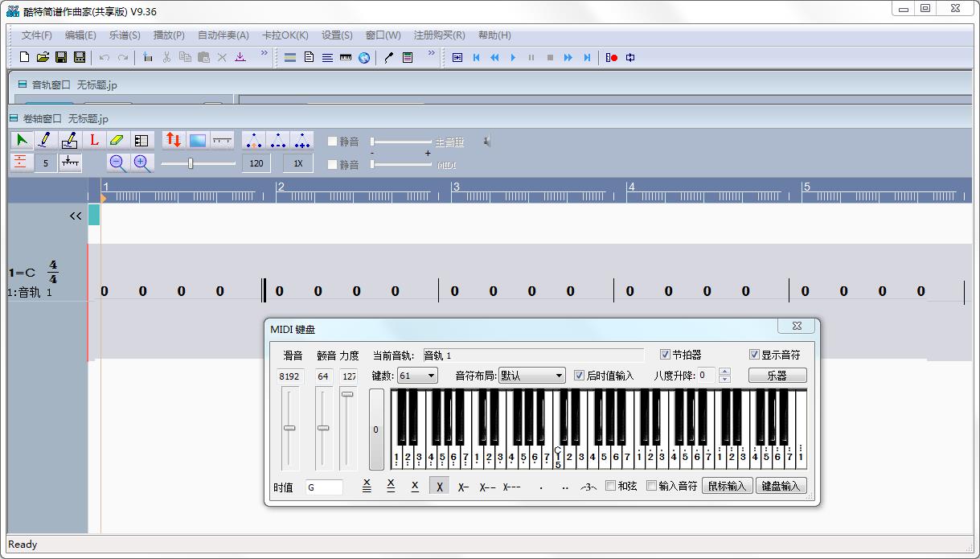Click the zoom-out magnifier icon
Image resolution: width=980 pixels, height=559 pixels.
[x=117, y=162]
